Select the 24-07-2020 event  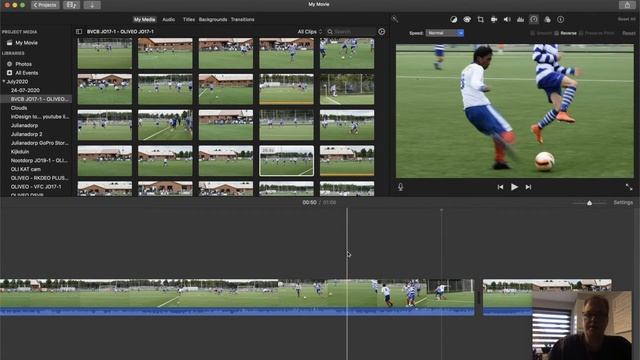(25, 90)
